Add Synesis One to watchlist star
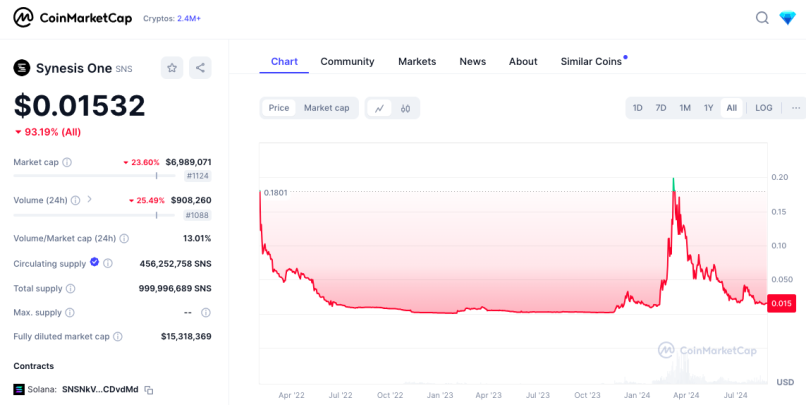The width and height of the screenshot is (806, 405). click(x=172, y=68)
